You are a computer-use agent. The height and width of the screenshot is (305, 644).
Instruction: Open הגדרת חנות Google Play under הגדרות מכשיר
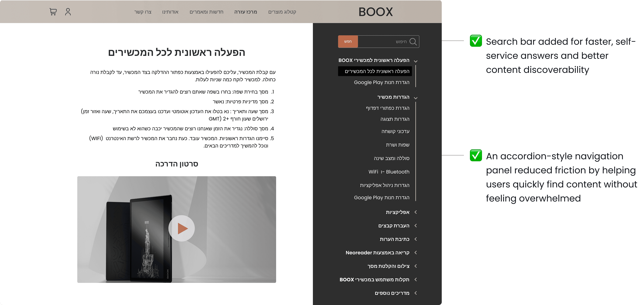(382, 198)
